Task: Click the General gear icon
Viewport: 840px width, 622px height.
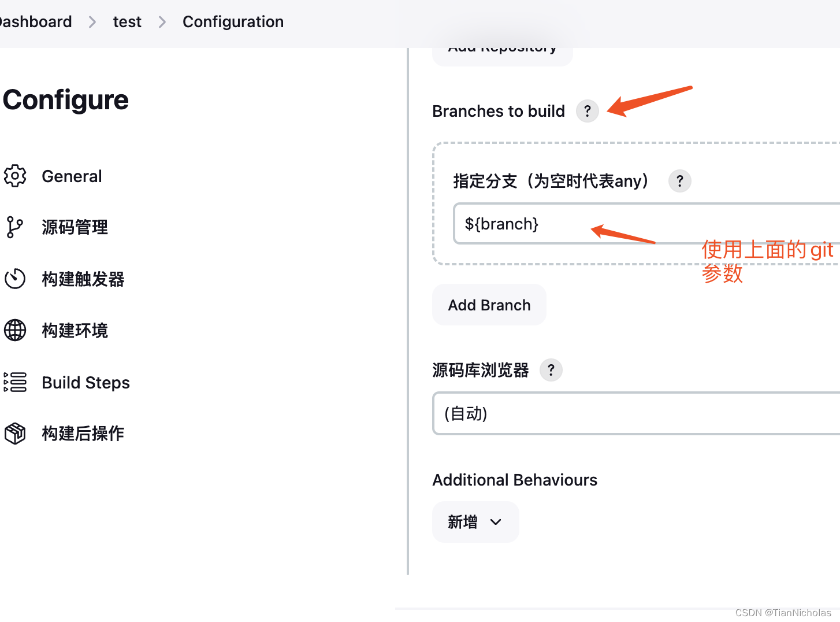Action: point(15,176)
